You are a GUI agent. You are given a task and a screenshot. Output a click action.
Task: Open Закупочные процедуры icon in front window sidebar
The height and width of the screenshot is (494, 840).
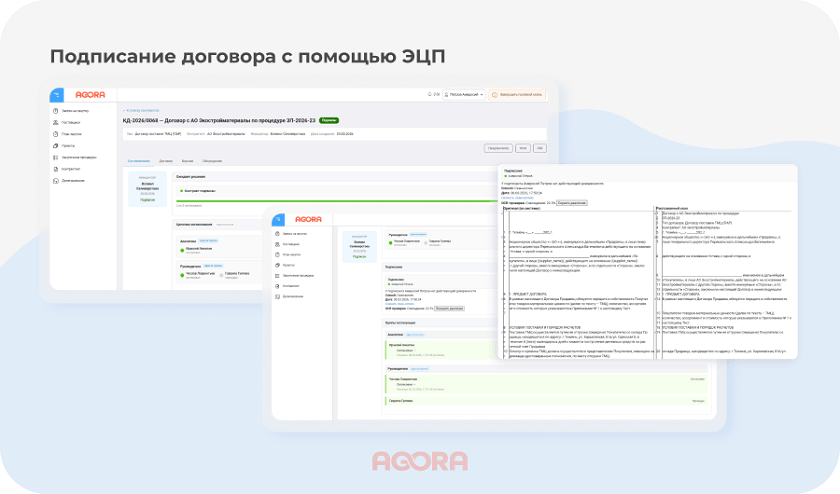click(x=278, y=275)
